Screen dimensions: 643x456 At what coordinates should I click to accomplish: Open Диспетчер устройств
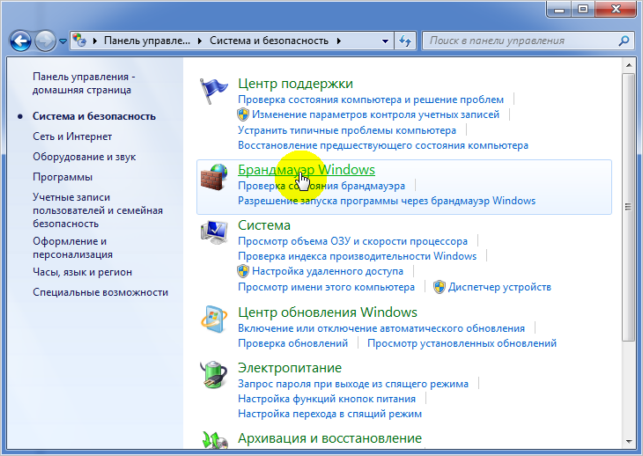(499, 287)
